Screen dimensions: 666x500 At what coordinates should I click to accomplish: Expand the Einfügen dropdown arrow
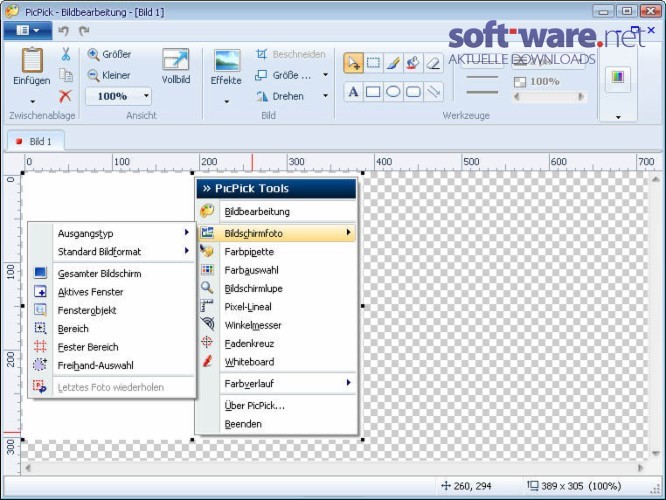pyautogui.click(x=32, y=102)
